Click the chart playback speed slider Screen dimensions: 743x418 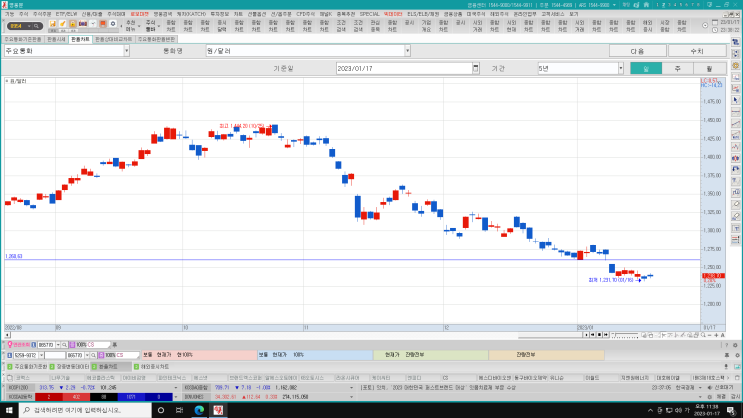(x=625, y=335)
